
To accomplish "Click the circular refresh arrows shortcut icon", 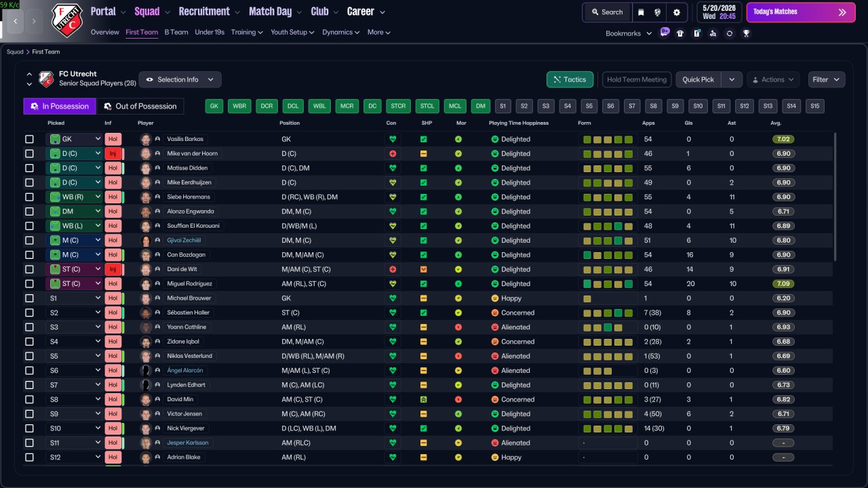I will [x=730, y=33].
